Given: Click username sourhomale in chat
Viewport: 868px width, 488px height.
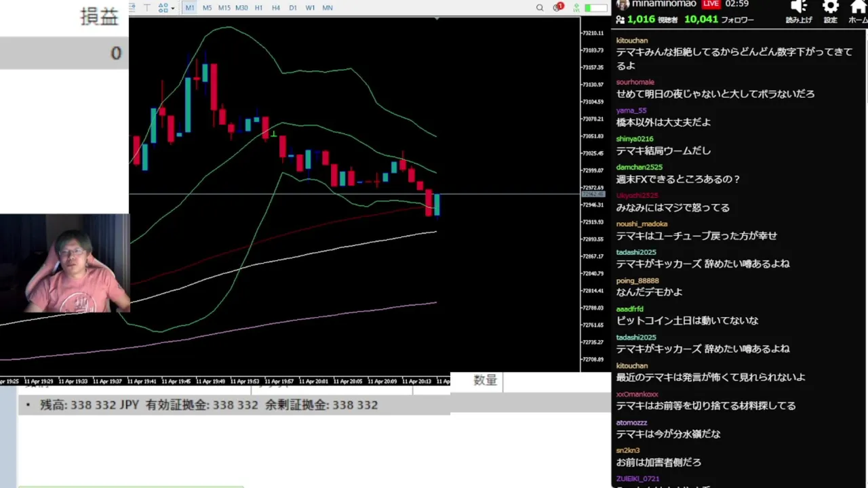Looking at the screenshot, I should pos(635,82).
